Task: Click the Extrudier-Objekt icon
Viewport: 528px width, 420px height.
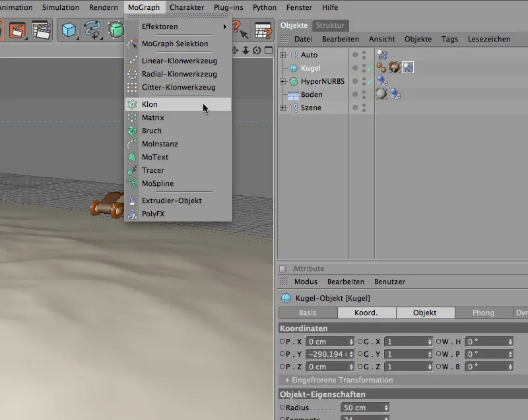Action: [x=133, y=200]
